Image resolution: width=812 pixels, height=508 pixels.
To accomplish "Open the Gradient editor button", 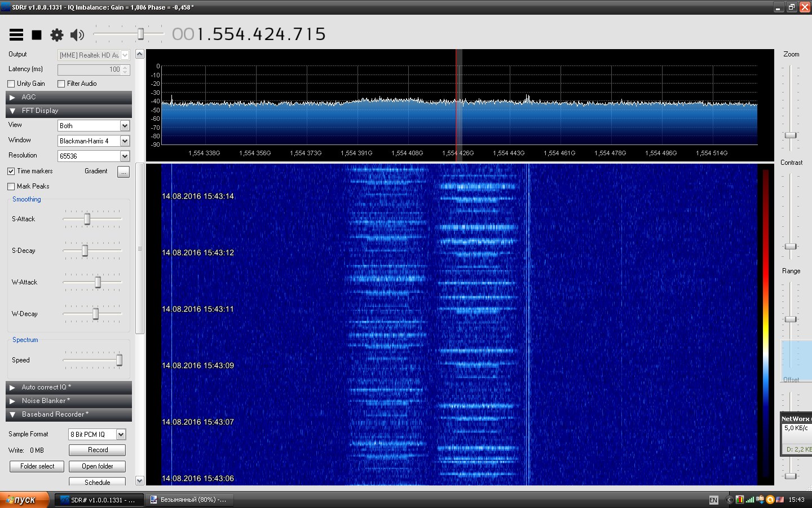I will tap(123, 172).
